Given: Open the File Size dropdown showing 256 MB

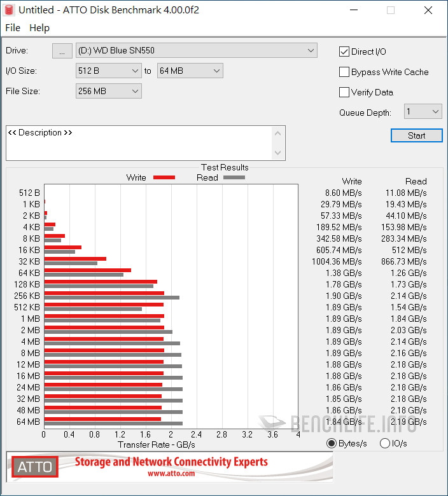Looking at the screenshot, I should (x=108, y=91).
